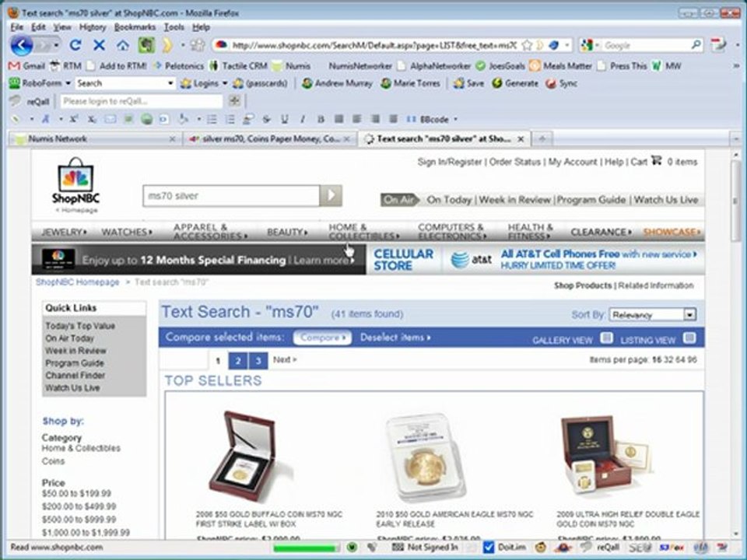
Task: Click the Next page link
Action: pos(285,359)
